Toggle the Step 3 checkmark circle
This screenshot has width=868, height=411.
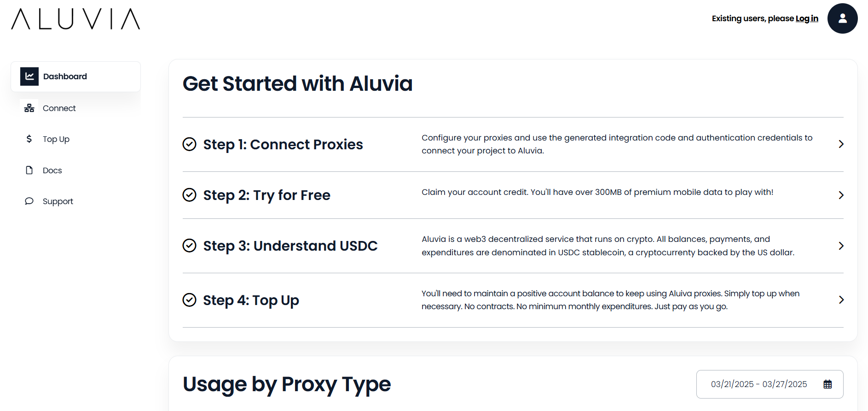tap(190, 246)
